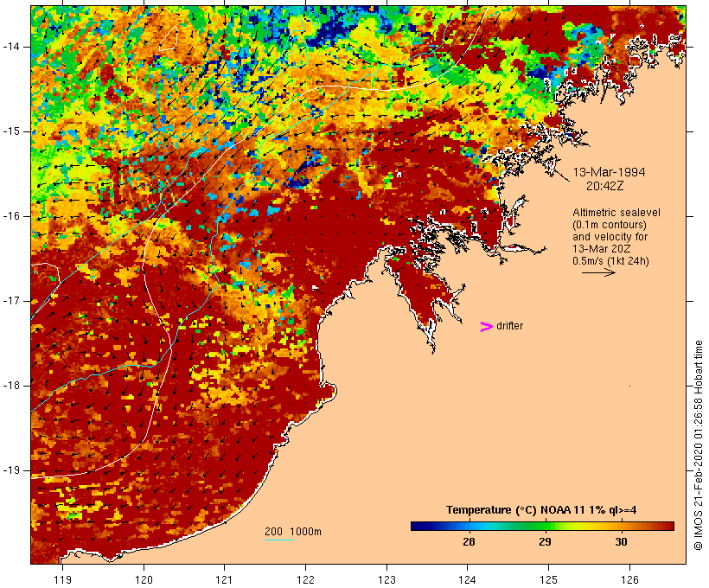Screen dimensions: 709x588
Task: Click latitude axis label -17
Action: pos(11,301)
